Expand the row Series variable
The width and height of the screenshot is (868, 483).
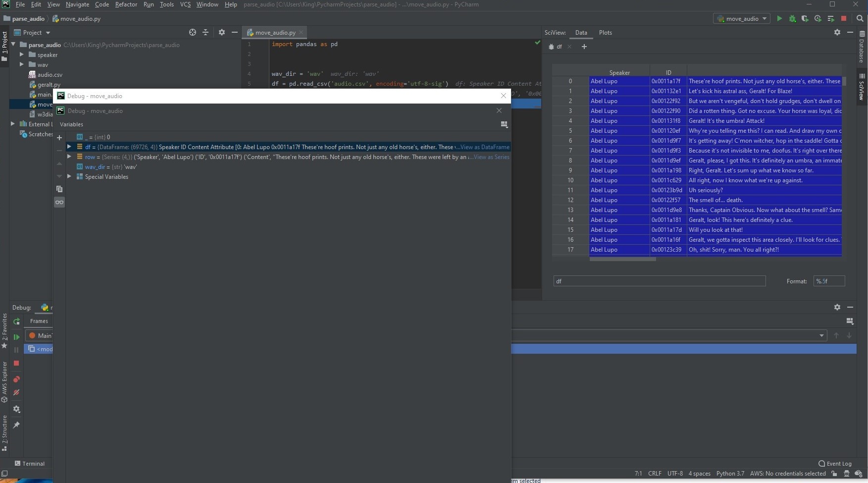tap(69, 157)
